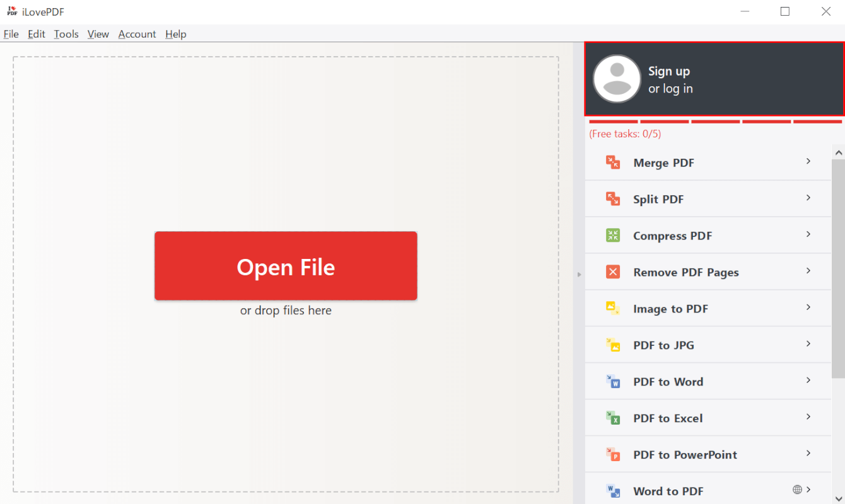Open the Account menu
The height and width of the screenshot is (504, 845).
(137, 34)
